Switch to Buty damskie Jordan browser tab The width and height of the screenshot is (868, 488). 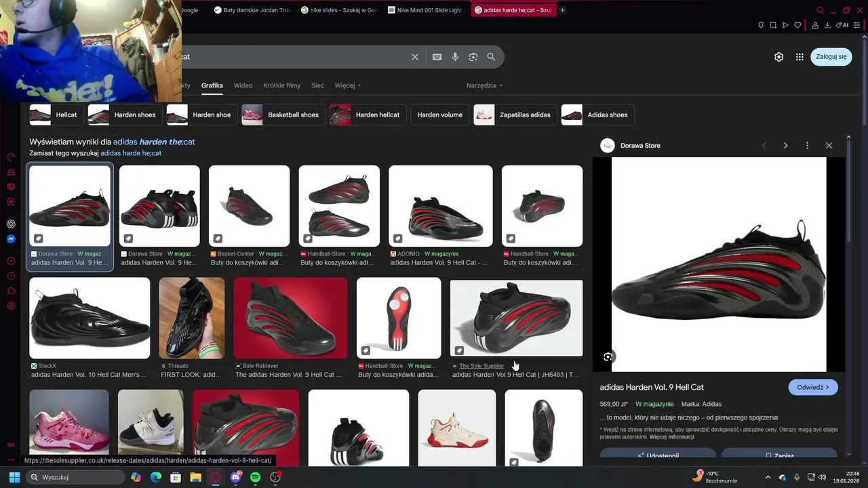[252, 10]
